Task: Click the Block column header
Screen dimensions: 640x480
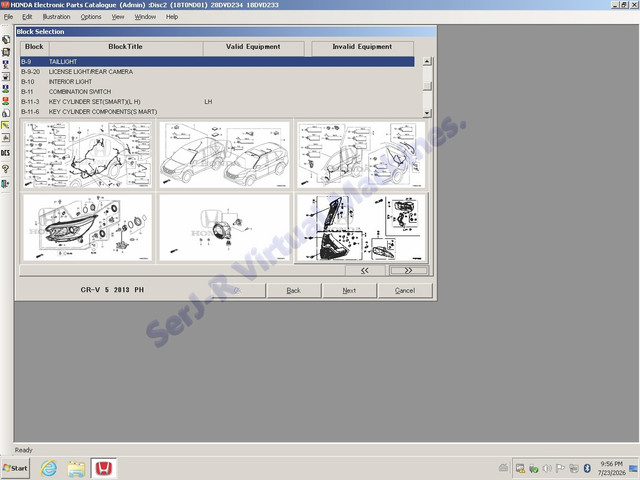Action: pyautogui.click(x=34, y=47)
